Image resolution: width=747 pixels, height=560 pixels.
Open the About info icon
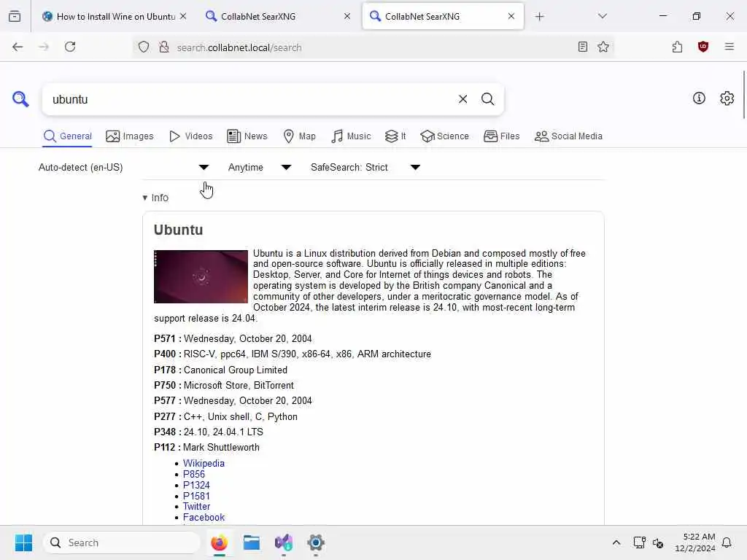(x=699, y=98)
